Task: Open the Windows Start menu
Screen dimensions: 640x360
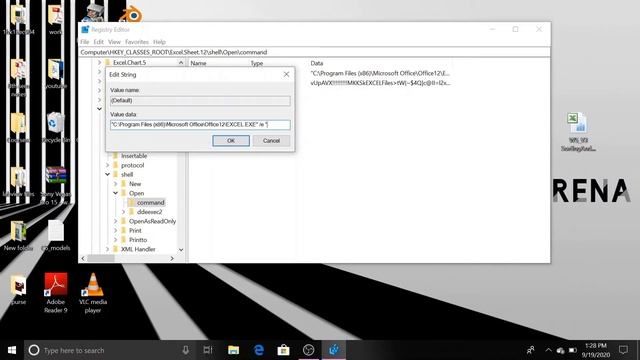Action: [x=12, y=350]
